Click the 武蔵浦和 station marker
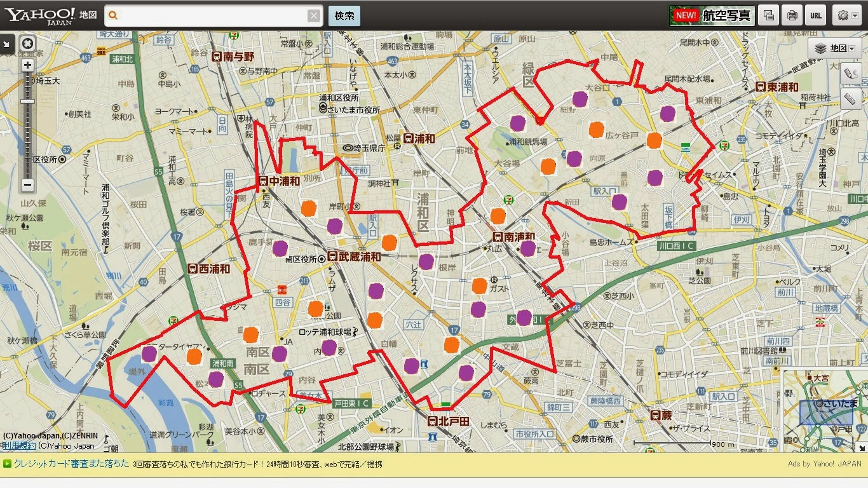The height and width of the screenshot is (488, 868). pos(354,257)
